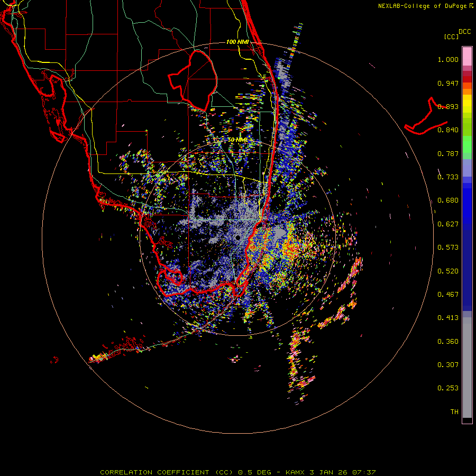The image size is (476, 476).
Task: Click the Grand Bahama island outline
Action: point(426,117)
